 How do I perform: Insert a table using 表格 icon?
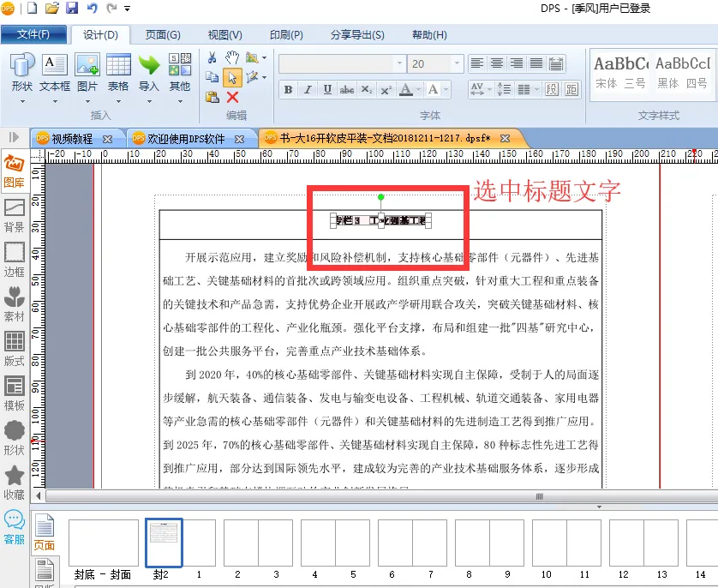tap(118, 73)
